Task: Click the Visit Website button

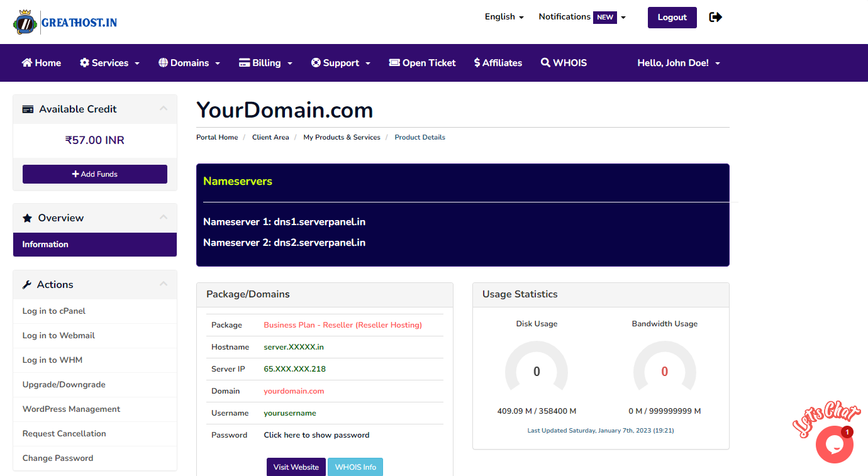Action: pyautogui.click(x=296, y=467)
